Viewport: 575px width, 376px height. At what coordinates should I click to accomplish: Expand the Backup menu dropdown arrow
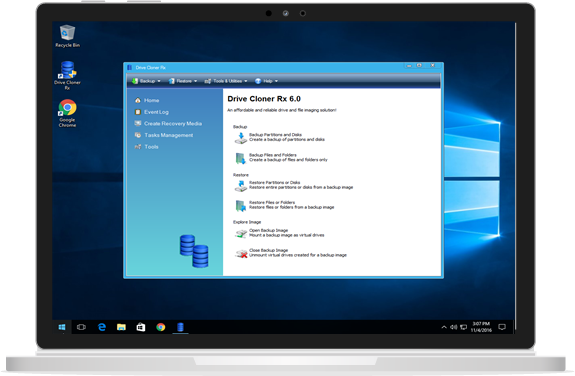coord(159,81)
